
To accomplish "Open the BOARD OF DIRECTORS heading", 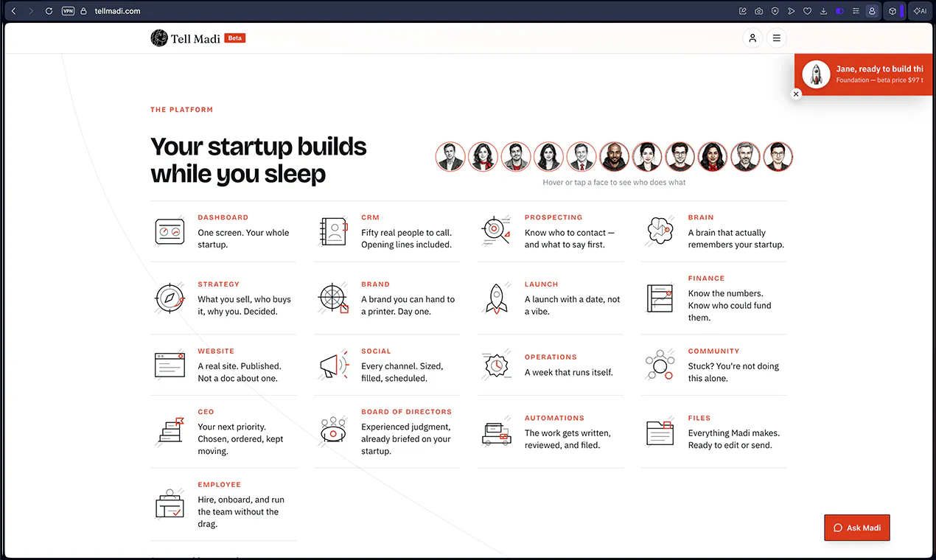I will click(x=407, y=412).
